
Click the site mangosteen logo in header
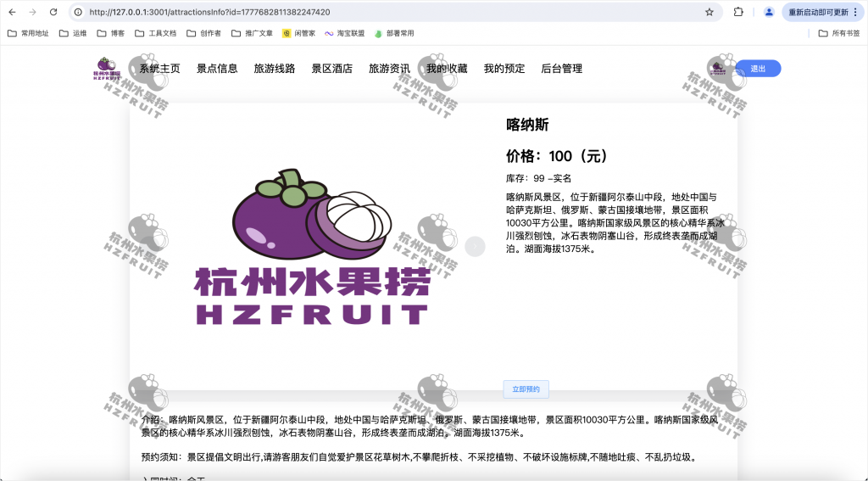(107, 69)
